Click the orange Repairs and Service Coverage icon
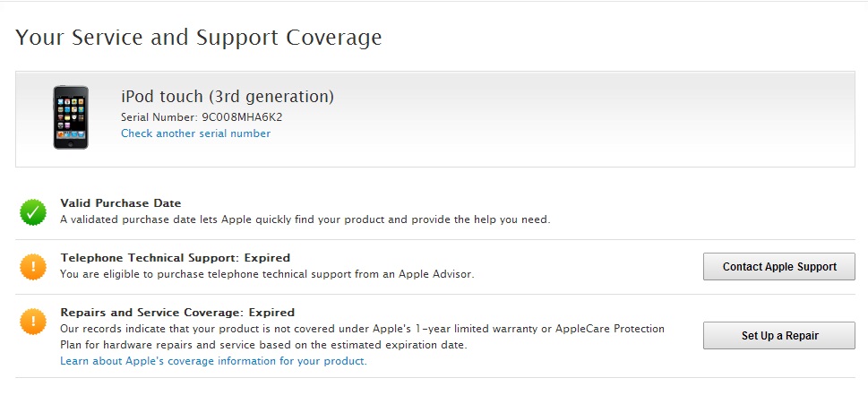Image resolution: width=868 pixels, height=404 pixels. [33, 322]
